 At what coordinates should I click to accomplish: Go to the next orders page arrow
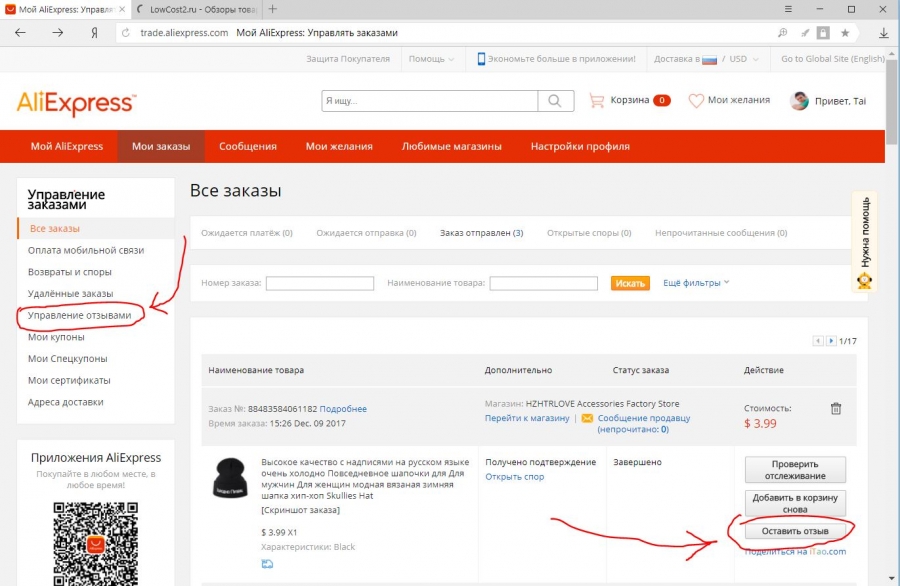(831, 341)
